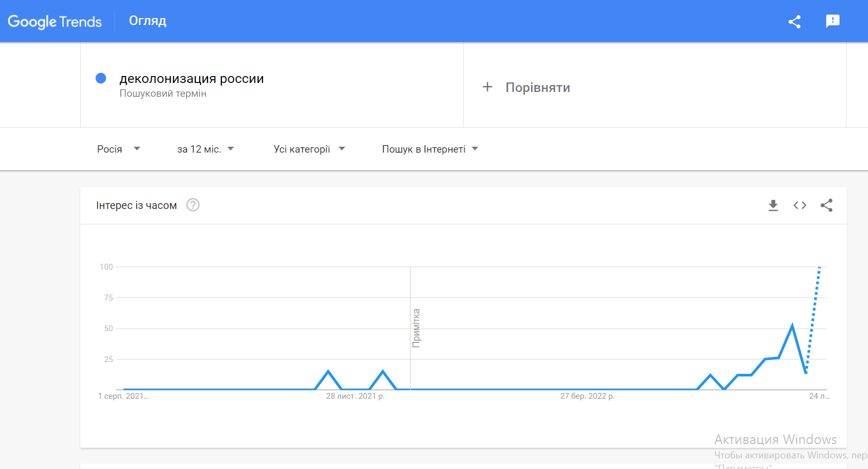Click the Примітка note marker on chart

tap(416, 328)
